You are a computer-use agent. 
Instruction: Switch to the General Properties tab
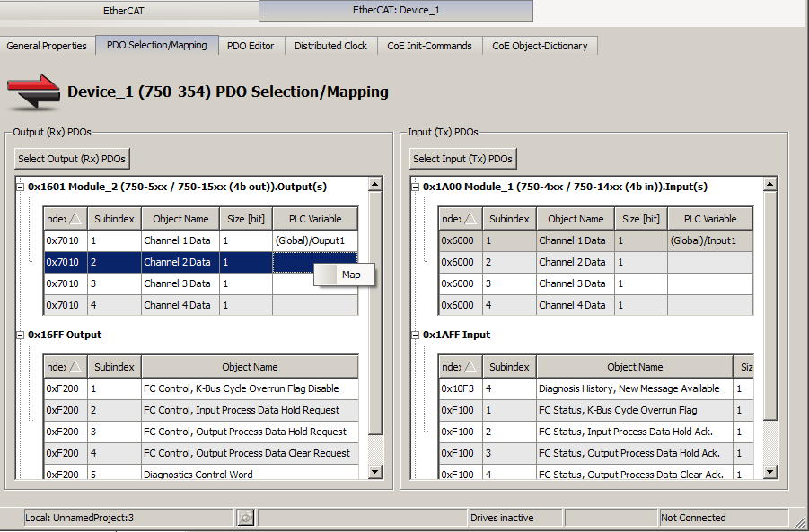(47, 46)
